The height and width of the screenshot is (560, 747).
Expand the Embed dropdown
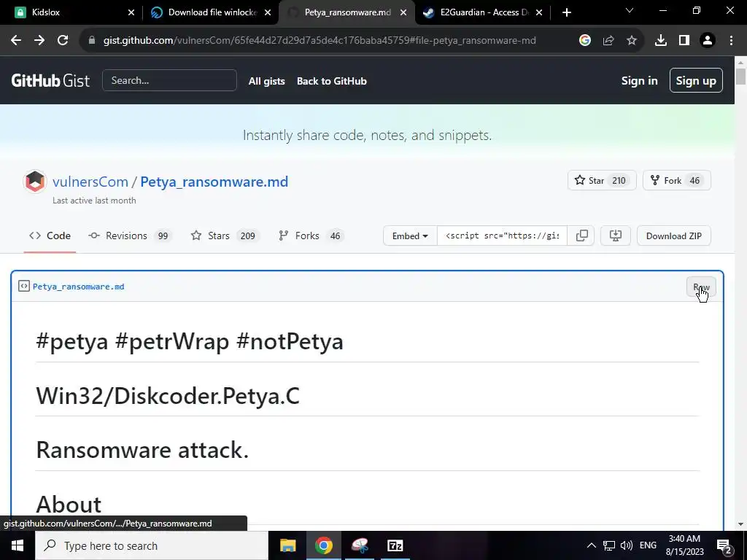coord(410,236)
